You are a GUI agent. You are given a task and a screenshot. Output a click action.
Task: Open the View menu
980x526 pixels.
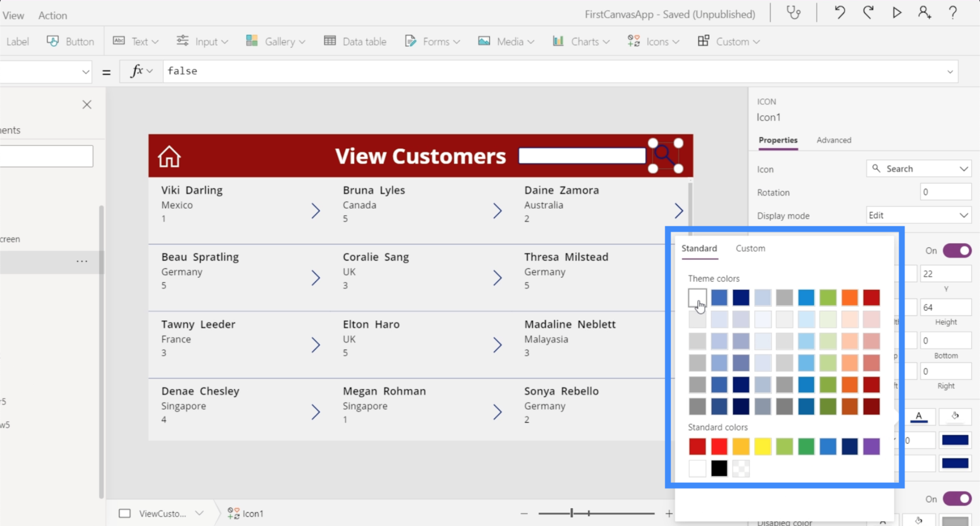[13, 15]
